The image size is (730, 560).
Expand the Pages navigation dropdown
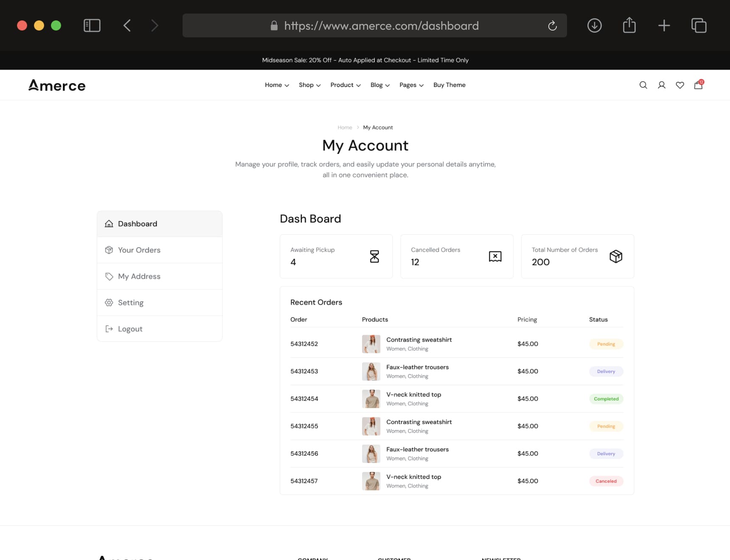coord(411,85)
